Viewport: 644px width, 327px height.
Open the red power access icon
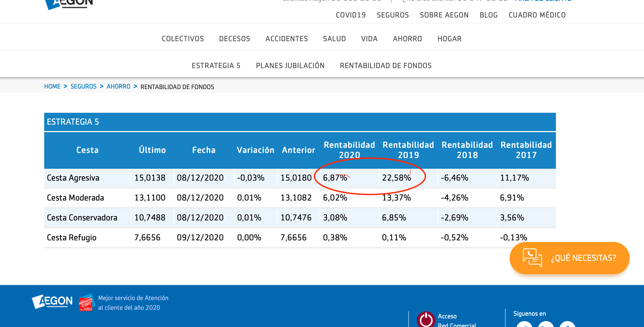click(426, 320)
